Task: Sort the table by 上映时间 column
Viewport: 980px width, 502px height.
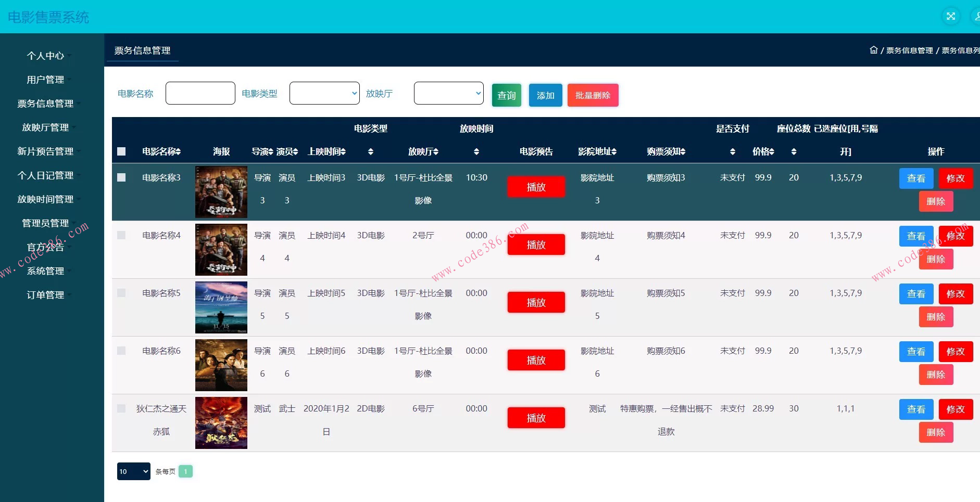Action: point(344,151)
